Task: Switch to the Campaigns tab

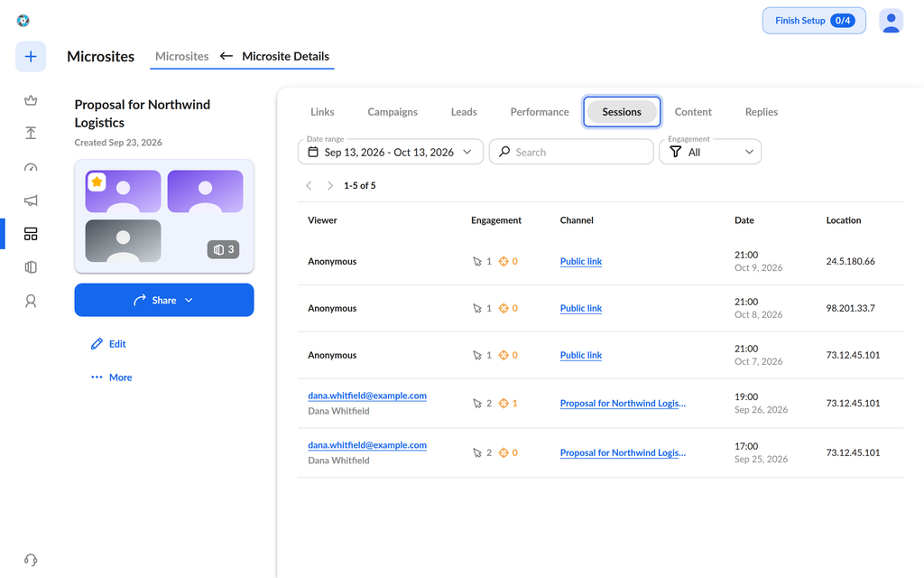Action: pos(393,112)
